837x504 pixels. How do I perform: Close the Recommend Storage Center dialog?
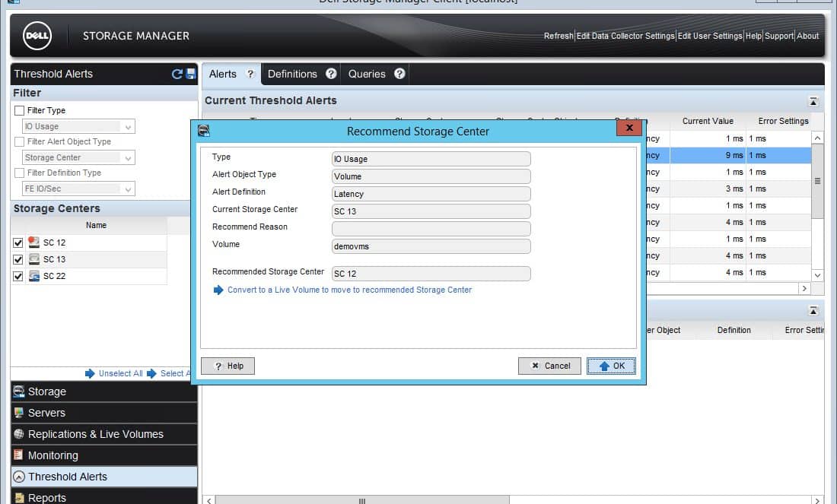pyautogui.click(x=629, y=128)
